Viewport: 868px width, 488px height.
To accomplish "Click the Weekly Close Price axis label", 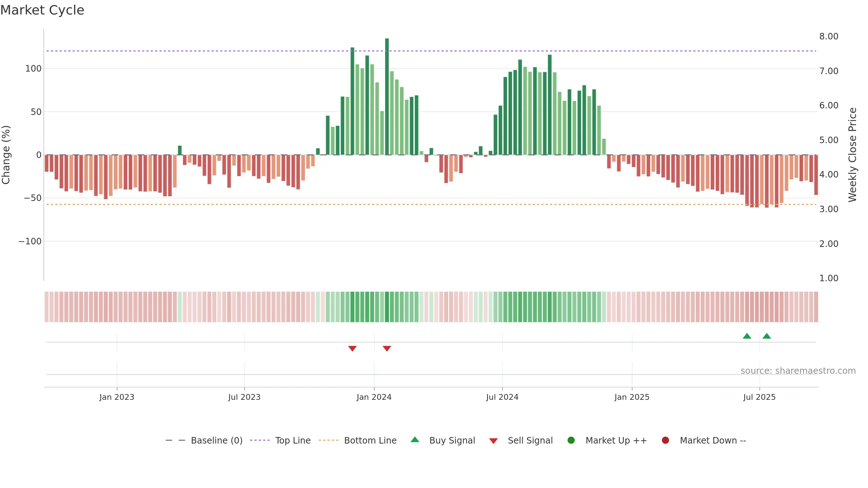I will pos(852,155).
